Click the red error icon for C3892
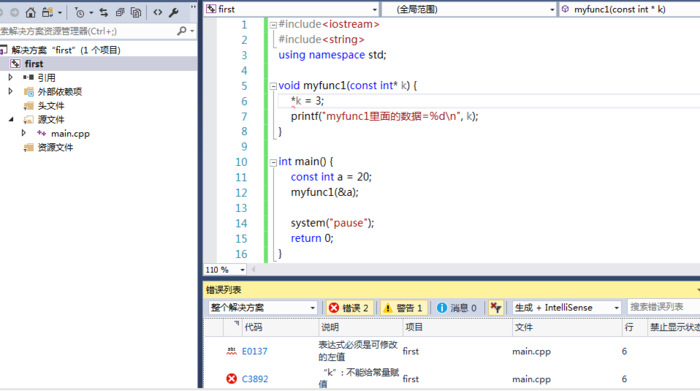This screenshot has height=391, width=700. [x=231, y=379]
